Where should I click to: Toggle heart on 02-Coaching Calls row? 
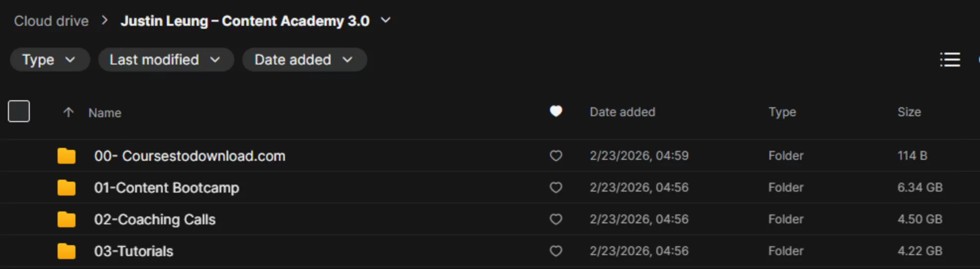click(x=556, y=219)
